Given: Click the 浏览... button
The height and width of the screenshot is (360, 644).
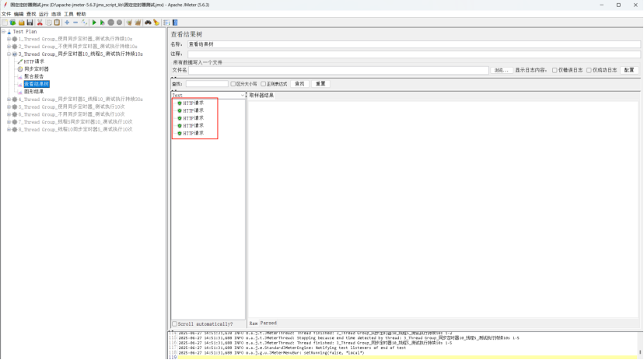Looking at the screenshot, I should (x=501, y=70).
